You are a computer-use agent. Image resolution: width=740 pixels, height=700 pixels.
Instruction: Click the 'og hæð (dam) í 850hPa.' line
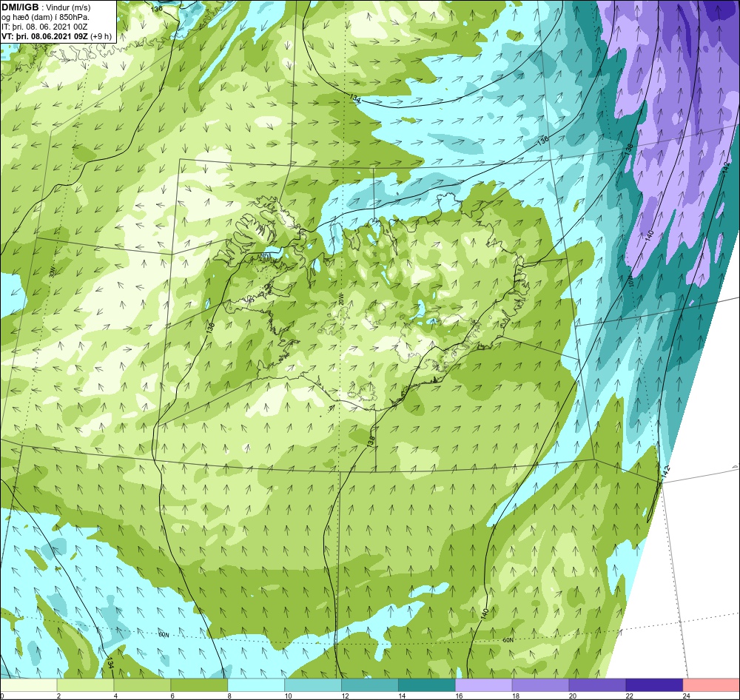pyautogui.click(x=45, y=18)
